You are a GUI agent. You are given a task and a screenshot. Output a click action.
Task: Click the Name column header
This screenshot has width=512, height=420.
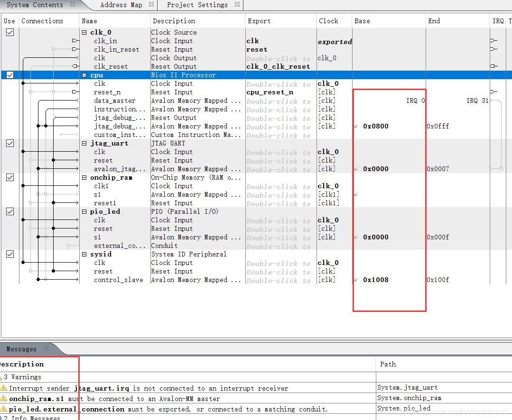pyautogui.click(x=90, y=21)
